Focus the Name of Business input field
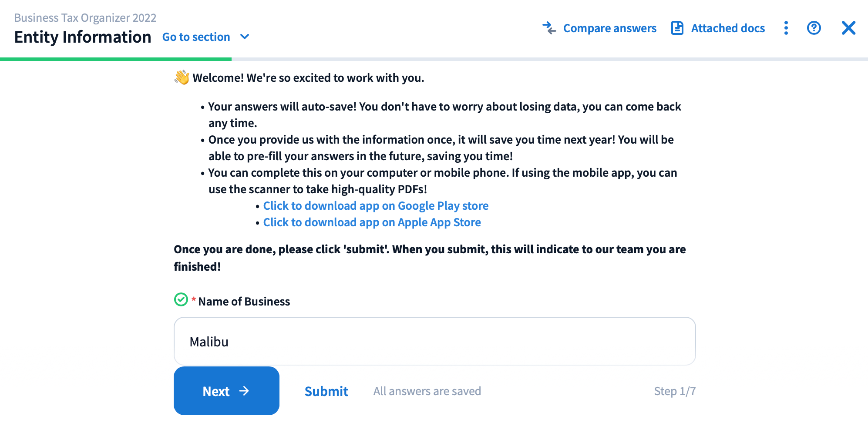The image size is (868, 423). coord(434,342)
